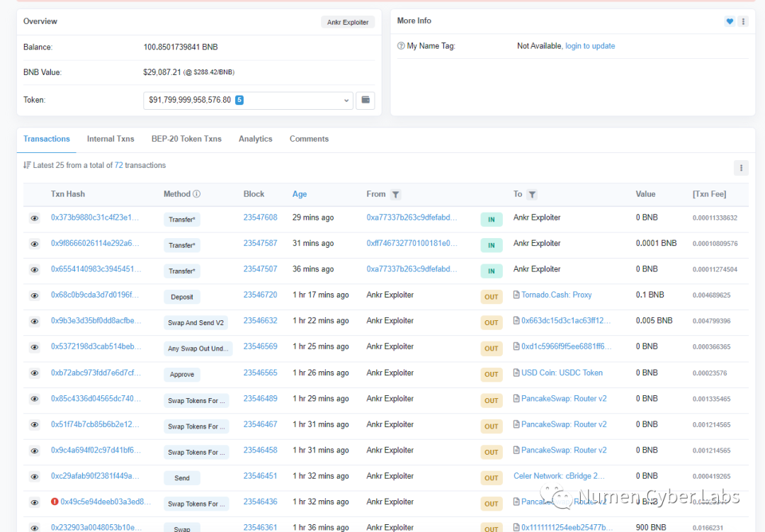Click the Txn Fee column header
Screen dimensions: 765x532
709,194
